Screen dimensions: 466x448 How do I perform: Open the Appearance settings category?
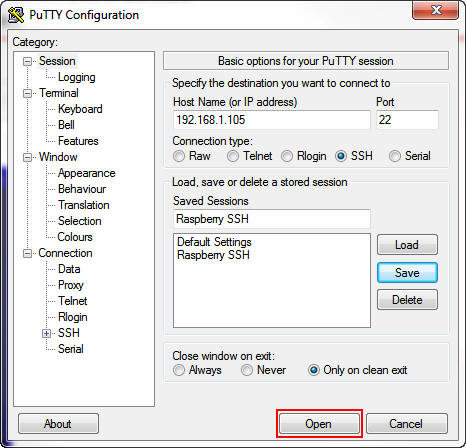86,173
